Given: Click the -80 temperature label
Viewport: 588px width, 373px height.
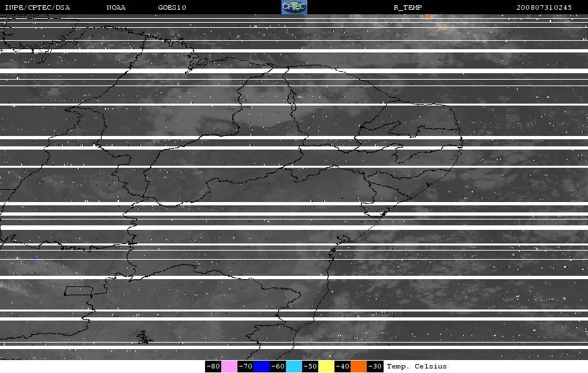Looking at the screenshot, I should click(x=213, y=367).
